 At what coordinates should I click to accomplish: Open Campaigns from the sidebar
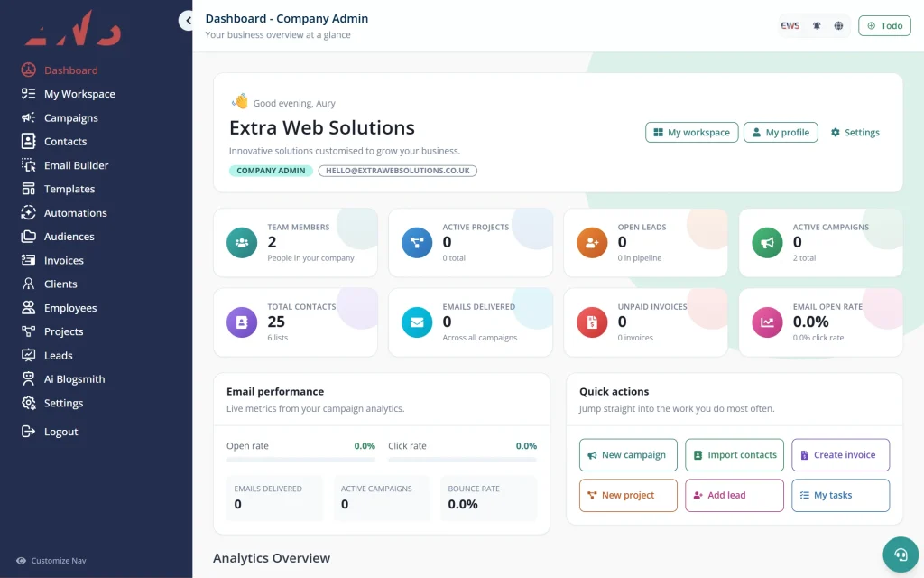[x=59, y=118]
